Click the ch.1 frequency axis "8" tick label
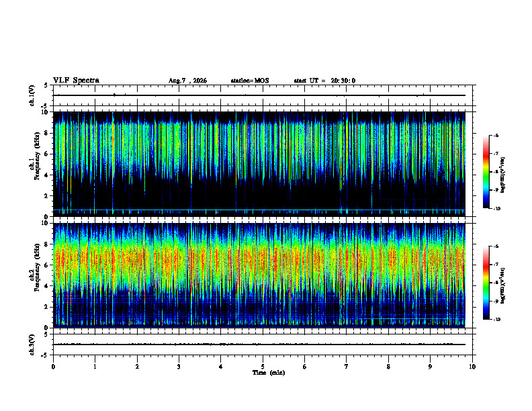 (x=47, y=133)
